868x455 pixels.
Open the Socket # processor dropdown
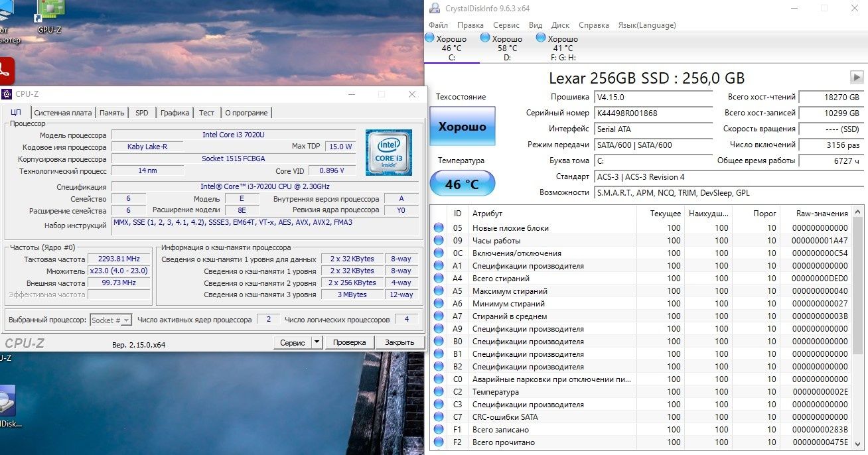click(x=111, y=320)
